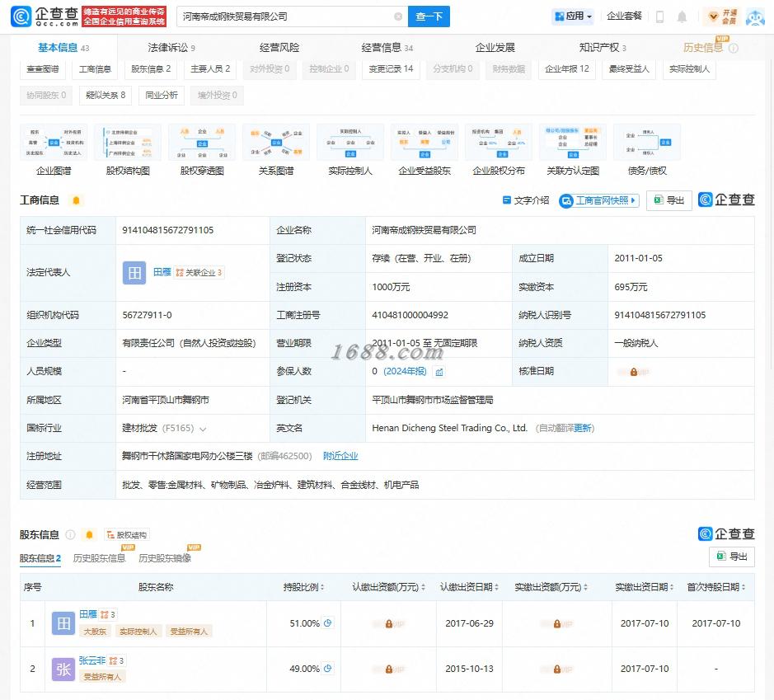Click the VIP membership badge
The width and height of the screenshot is (774, 700).
pos(722,16)
